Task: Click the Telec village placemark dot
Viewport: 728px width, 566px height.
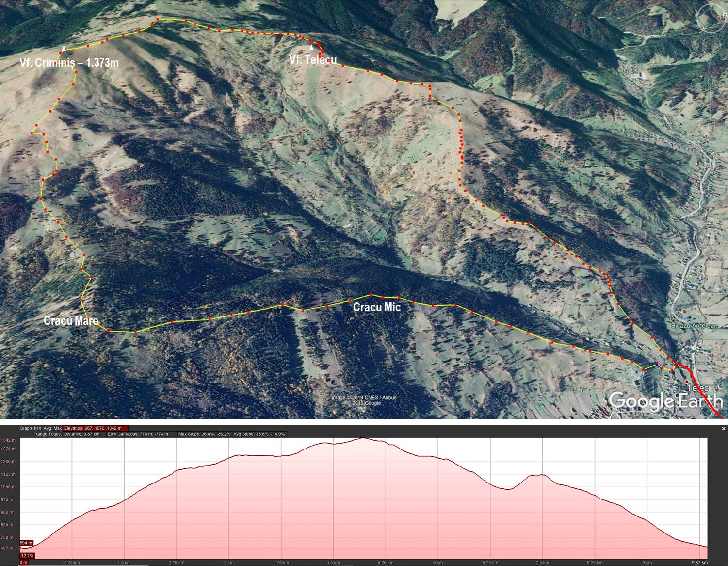Action: tap(687, 382)
